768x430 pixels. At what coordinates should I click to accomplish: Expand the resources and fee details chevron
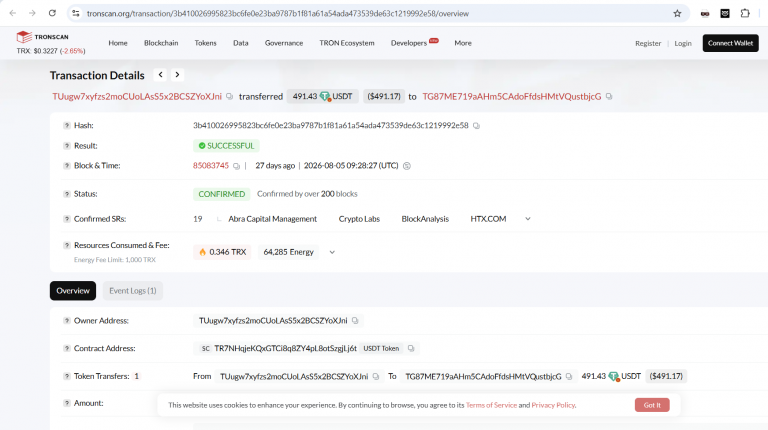(x=332, y=252)
